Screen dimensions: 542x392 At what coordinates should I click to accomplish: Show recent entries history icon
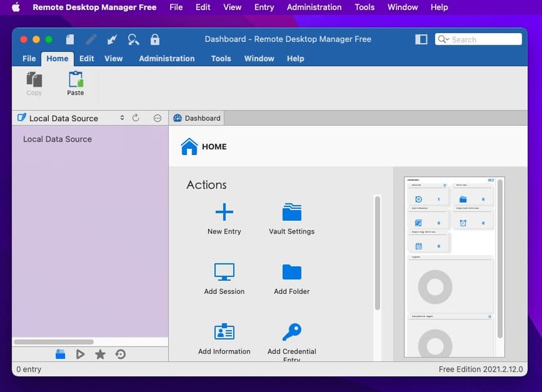pos(121,354)
